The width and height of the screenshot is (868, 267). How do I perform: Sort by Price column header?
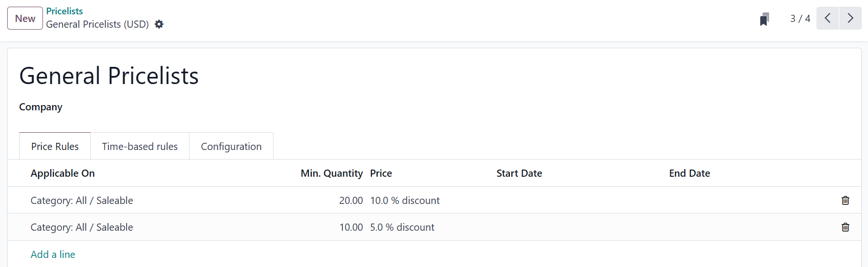pos(381,173)
